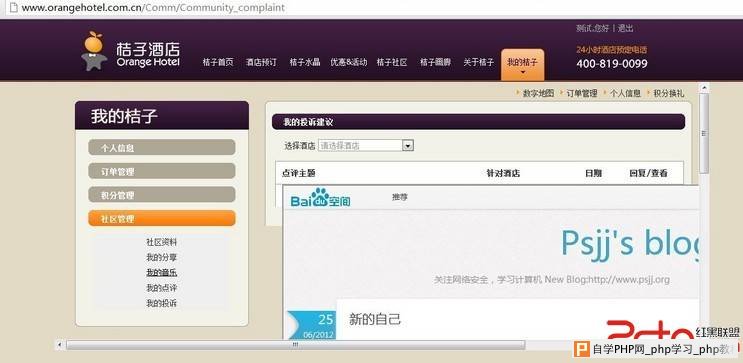Open the 积分换礼 link
The height and width of the screenshot is (363, 743).
coord(669,93)
